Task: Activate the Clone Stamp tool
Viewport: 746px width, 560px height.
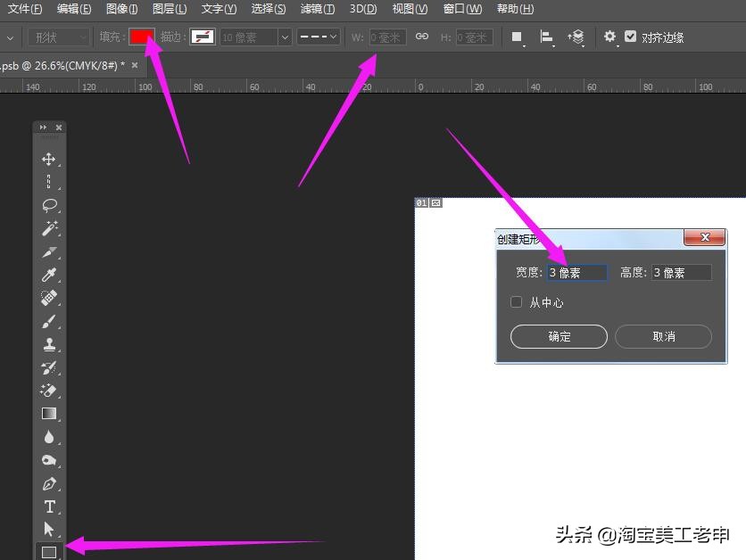Action: click(49, 344)
